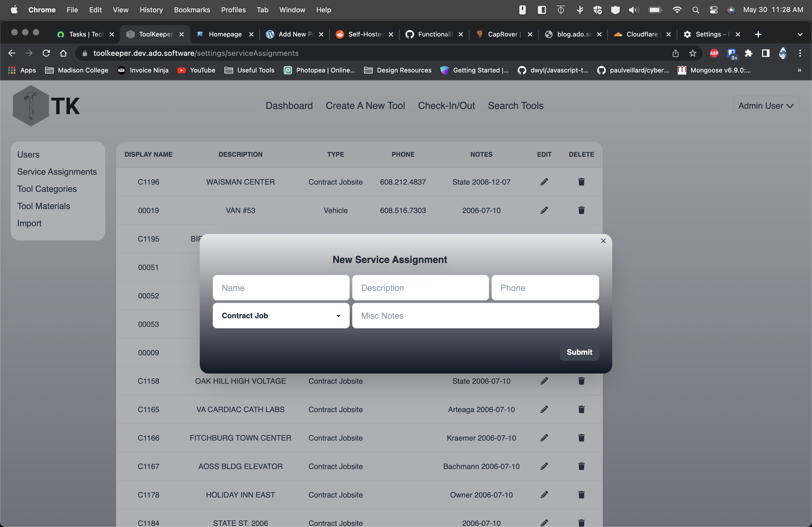Open the Chrome tab search chevron

(800, 34)
